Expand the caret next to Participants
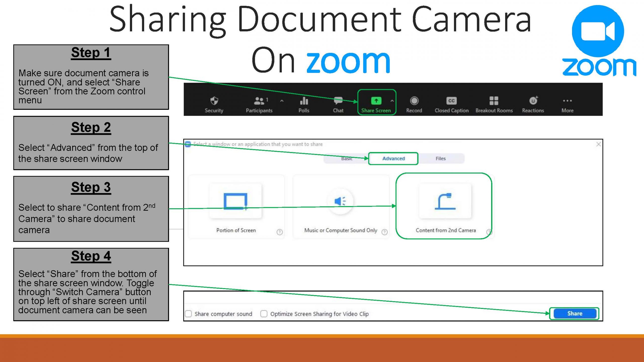This screenshot has height=362, width=644. (282, 101)
